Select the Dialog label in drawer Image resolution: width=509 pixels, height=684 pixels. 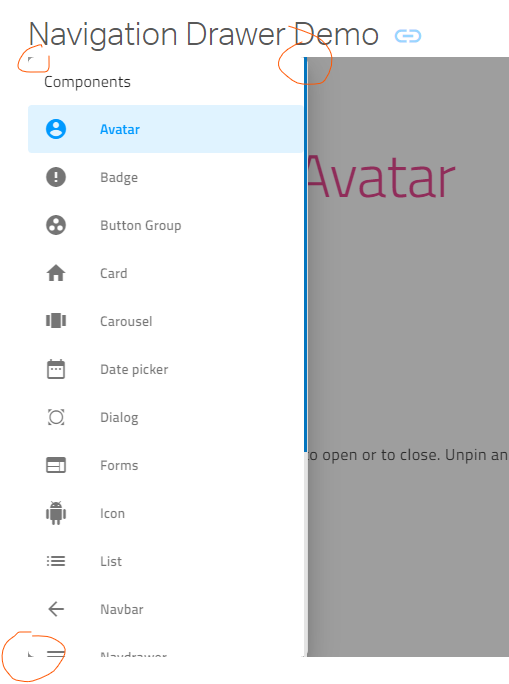pyautogui.click(x=119, y=418)
